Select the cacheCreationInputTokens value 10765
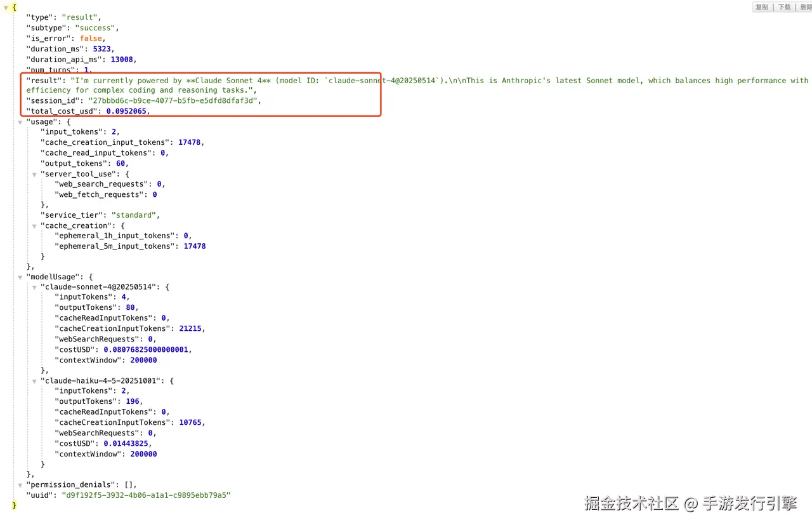The width and height of the screenshot is (812, 527). pyautogui.click(x=190, y=422)
